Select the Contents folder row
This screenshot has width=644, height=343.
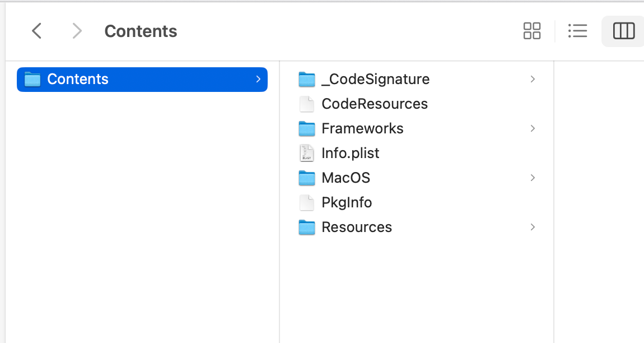coord(142,80)
